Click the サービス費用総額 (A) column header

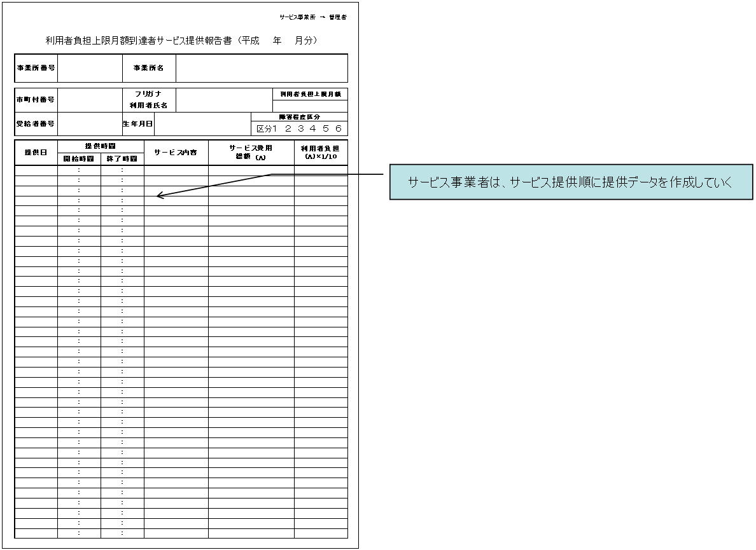click(251, 153)
